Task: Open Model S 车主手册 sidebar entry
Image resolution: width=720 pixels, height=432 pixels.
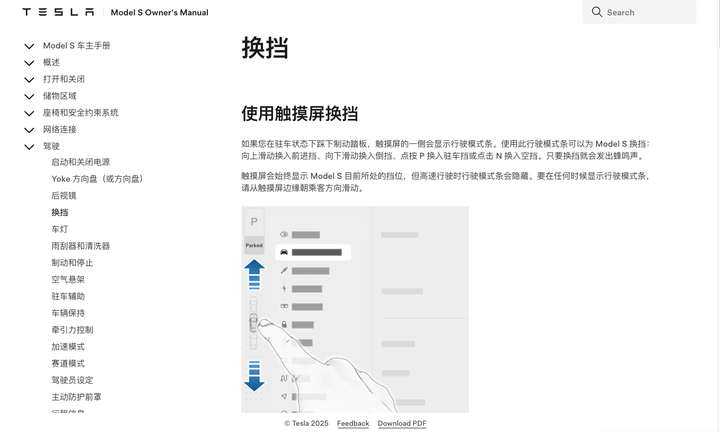Action: click(77, 45)
